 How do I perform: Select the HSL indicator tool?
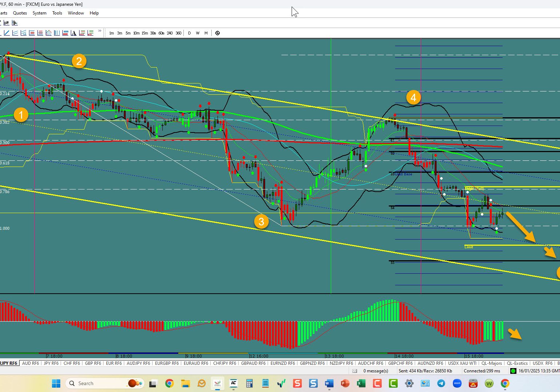click(90, 33)
